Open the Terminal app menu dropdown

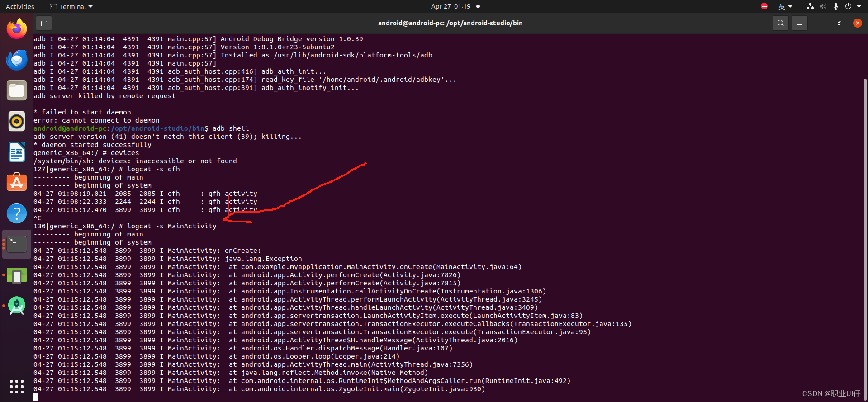[x=71, y=6]
